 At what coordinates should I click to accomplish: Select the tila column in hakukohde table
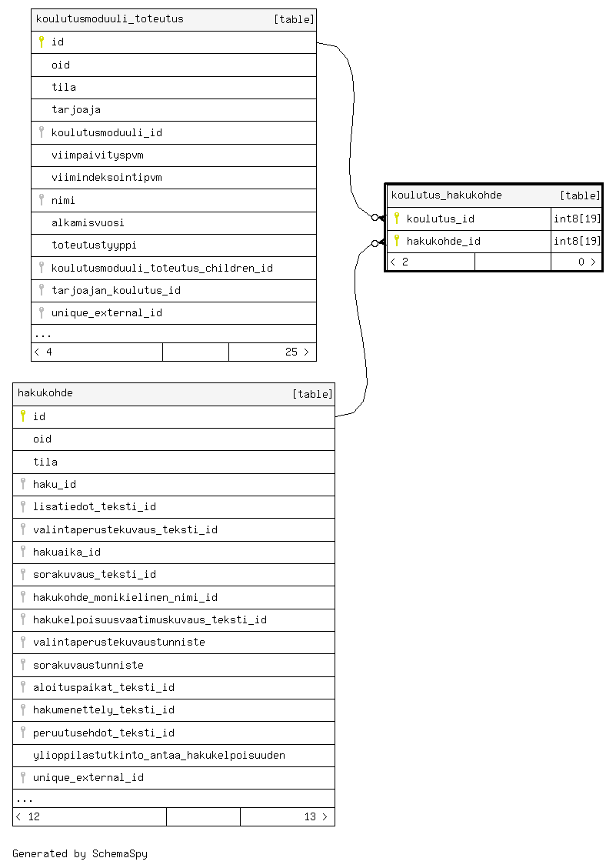pyautogui.click(x=45, y=462)
